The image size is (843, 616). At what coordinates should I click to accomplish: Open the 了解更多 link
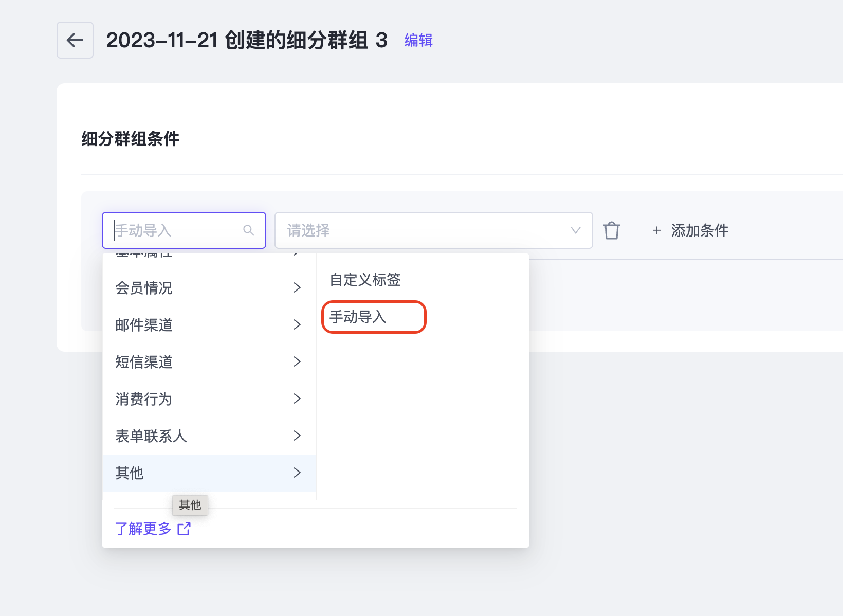click(x=143, y=529)
